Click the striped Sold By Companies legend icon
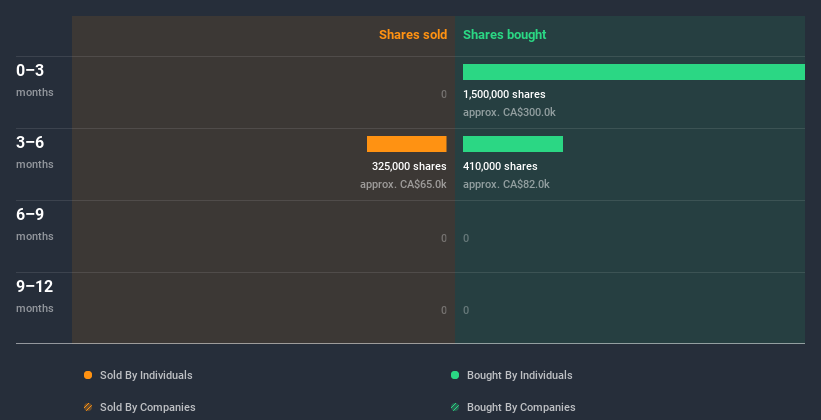 (x=88, y=407)
